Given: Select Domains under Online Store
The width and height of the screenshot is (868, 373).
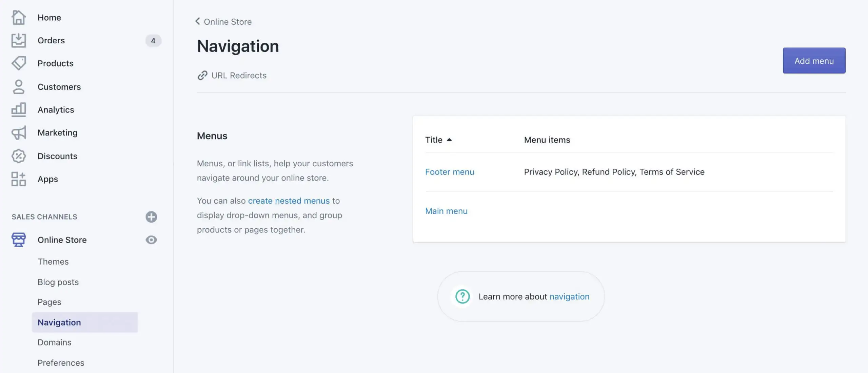Looking at the screenshot, I should [x=54, y=342].
